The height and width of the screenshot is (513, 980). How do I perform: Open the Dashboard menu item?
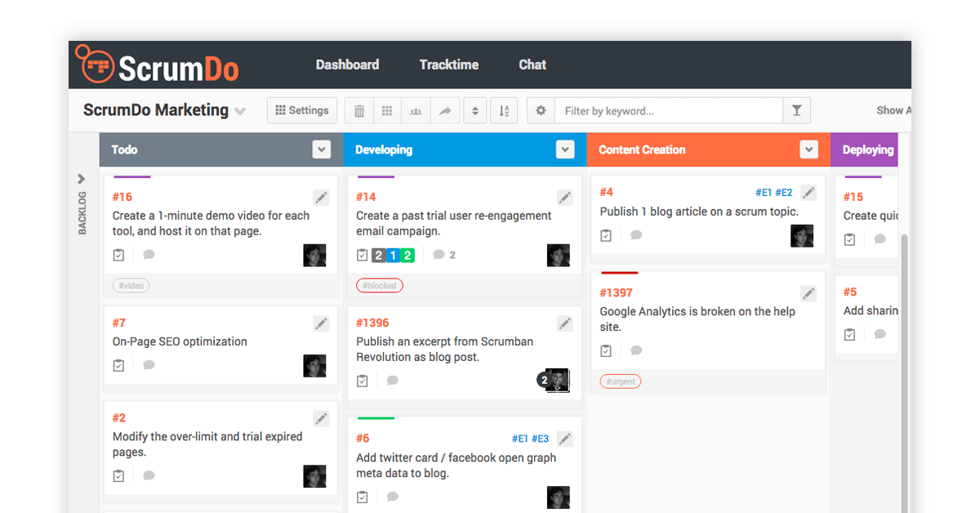click(x=347, y=65)
